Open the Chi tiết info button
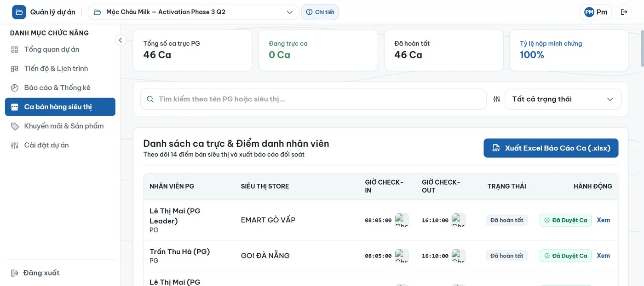Viewport: 644px width, 286px height. [x=320, y=12]
